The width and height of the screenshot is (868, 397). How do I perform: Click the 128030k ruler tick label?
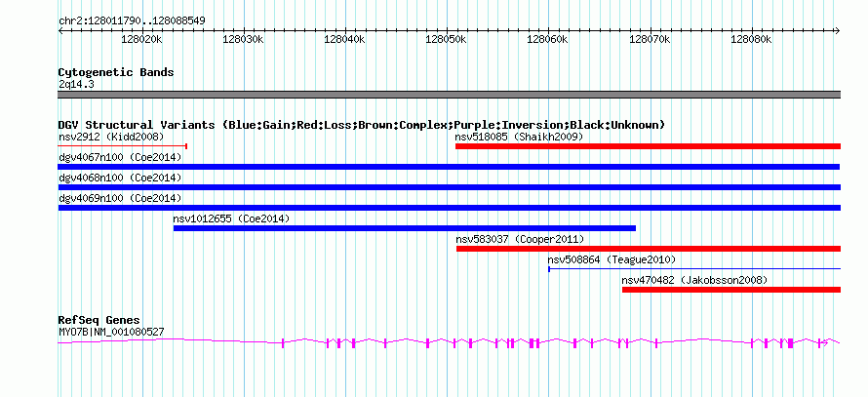[x=243, y=39]
